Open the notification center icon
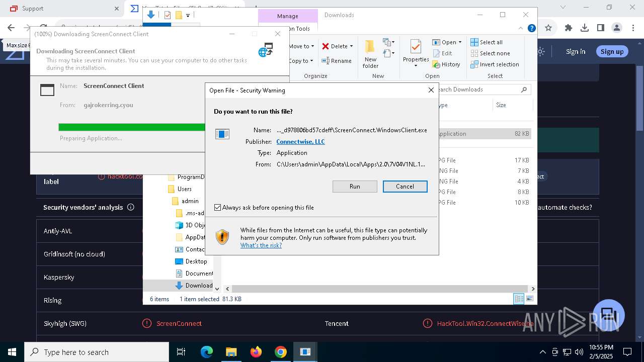Image resolution: width=644 pixels, height=362 pixels. [x=627, y=352]
